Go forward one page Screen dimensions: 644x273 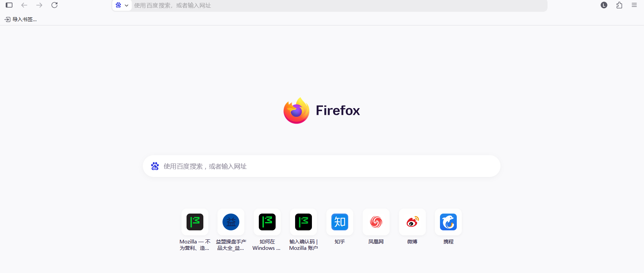[x=39, y=5]
